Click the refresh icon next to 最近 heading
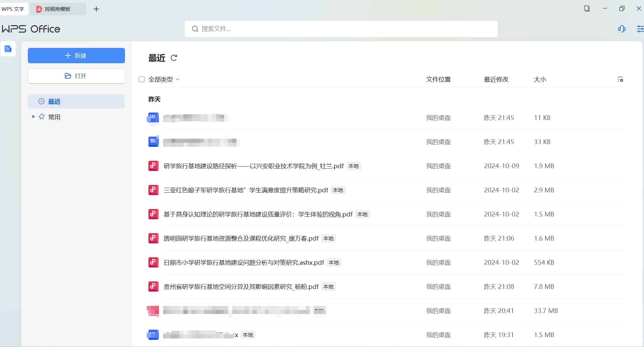This screenshot has height=347, width=644. pyautogui.click(x=174, y=58)
